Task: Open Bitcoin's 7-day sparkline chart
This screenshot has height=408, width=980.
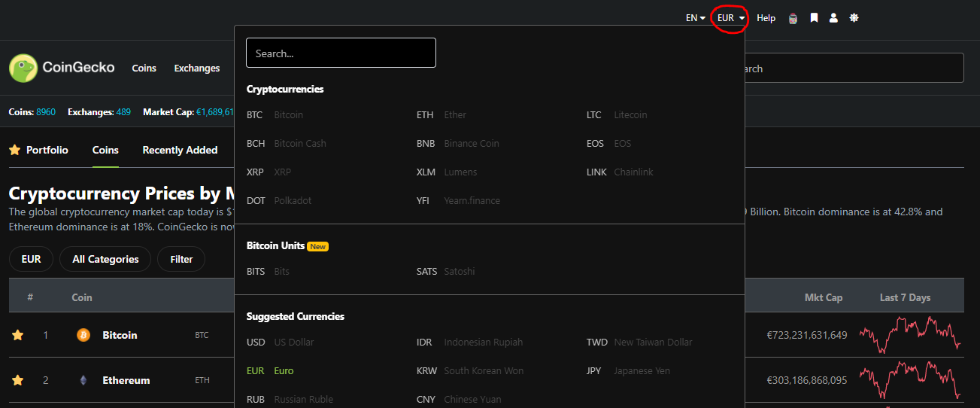Action: (910, 335)
